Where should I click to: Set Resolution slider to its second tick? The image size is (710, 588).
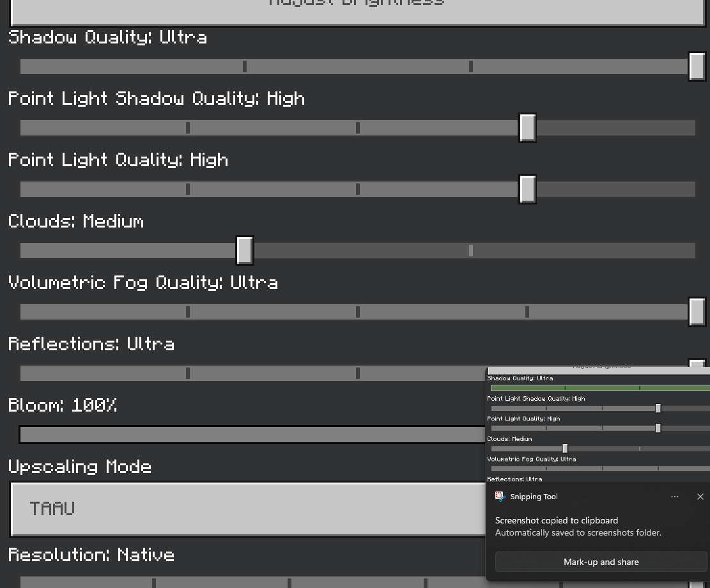(x=289, y=582)
